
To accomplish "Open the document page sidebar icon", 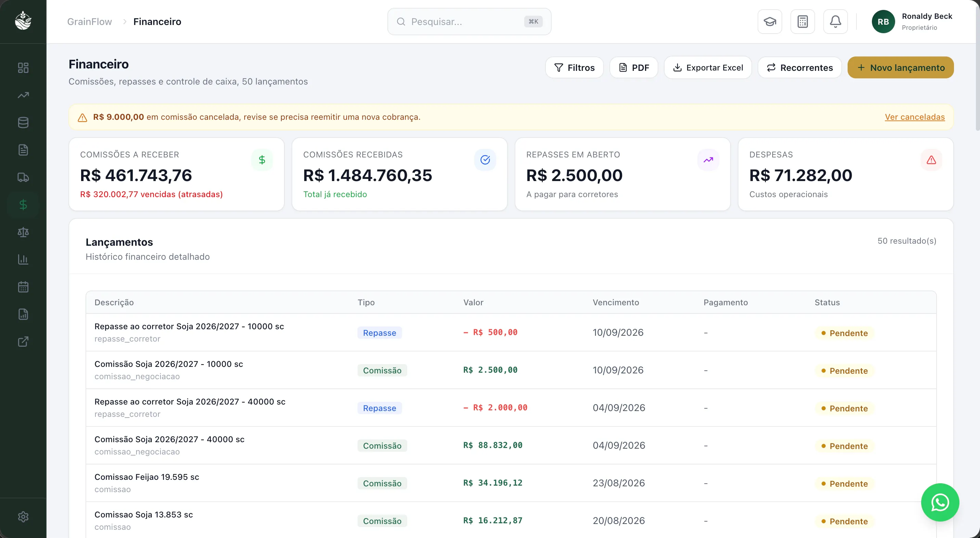I will point(23,150).
